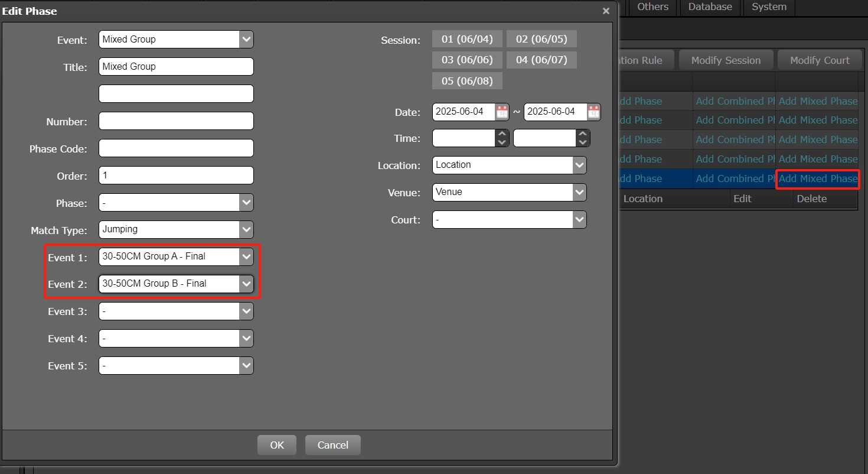Switch to the Database tab
This screenshot has width=868, height=474.
(710, 7)
